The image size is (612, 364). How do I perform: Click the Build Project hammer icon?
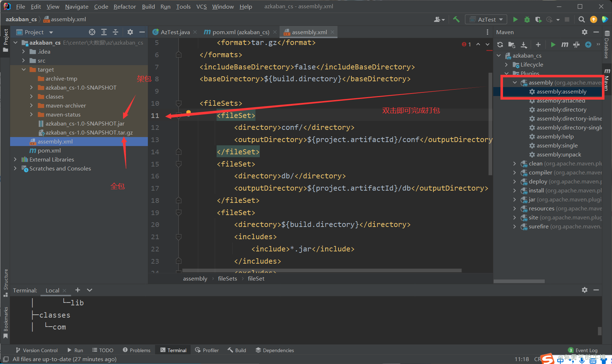point(456,19)
